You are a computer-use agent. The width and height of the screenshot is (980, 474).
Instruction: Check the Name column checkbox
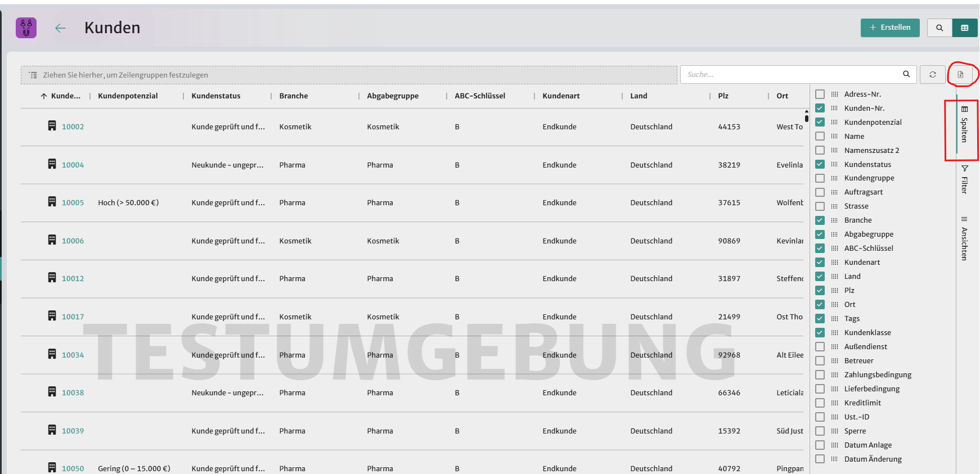pos(820,136)
